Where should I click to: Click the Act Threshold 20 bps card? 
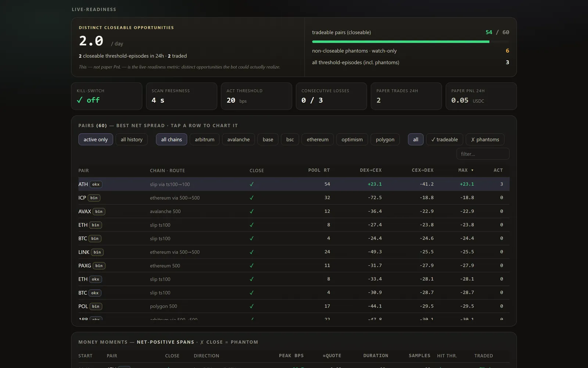(257, 96)
